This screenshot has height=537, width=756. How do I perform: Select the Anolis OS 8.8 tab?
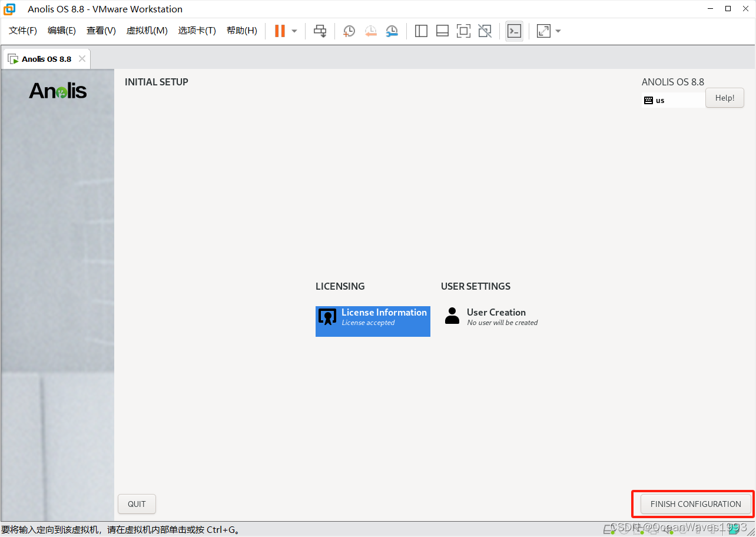(x=47, y=59)
